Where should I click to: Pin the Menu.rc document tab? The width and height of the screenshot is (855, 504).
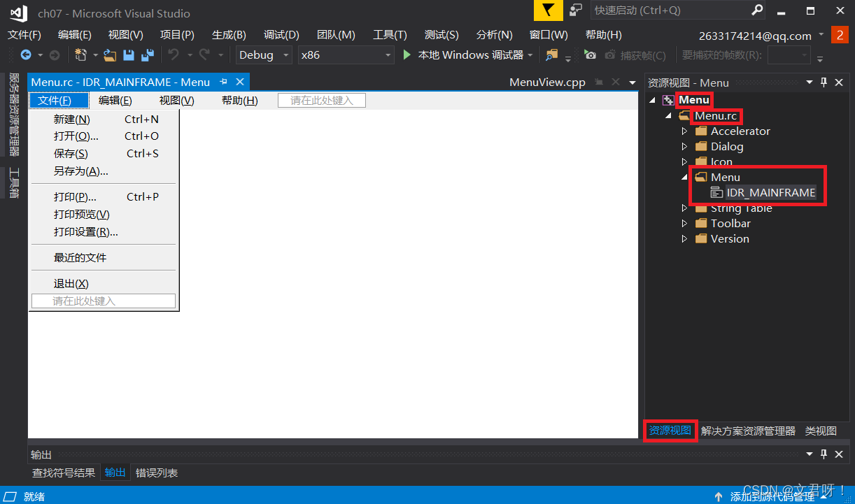click(224, 82)
